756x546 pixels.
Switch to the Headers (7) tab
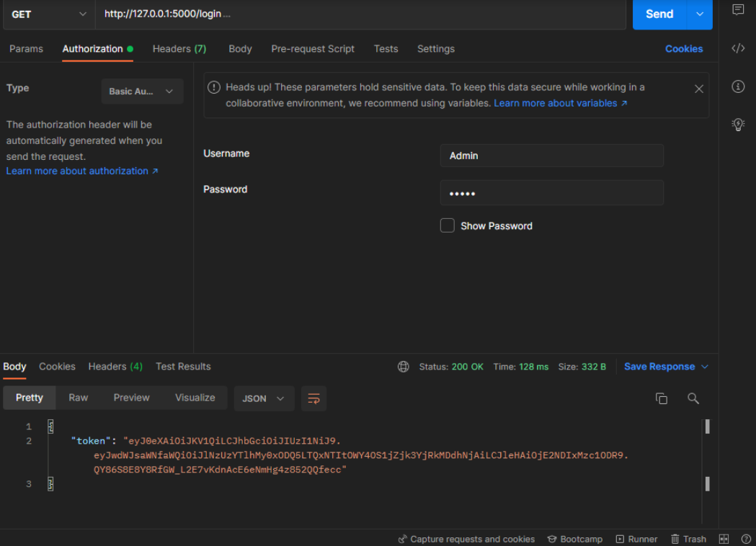click(x=179, y=49)
